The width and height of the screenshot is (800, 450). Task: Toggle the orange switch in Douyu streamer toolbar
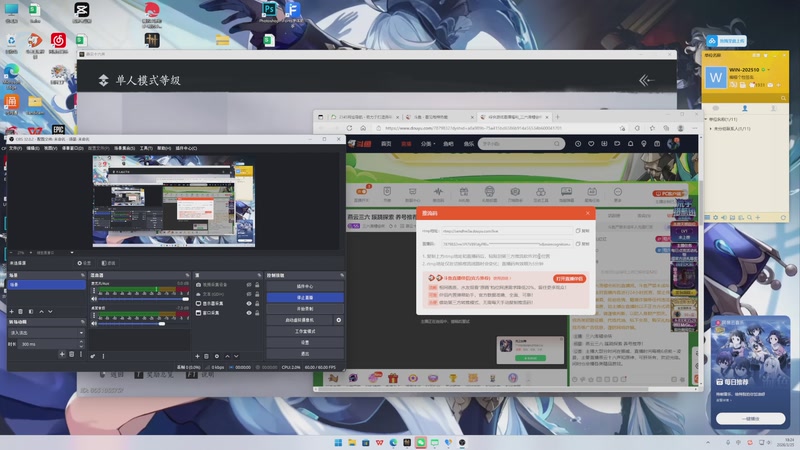point(362,191)
